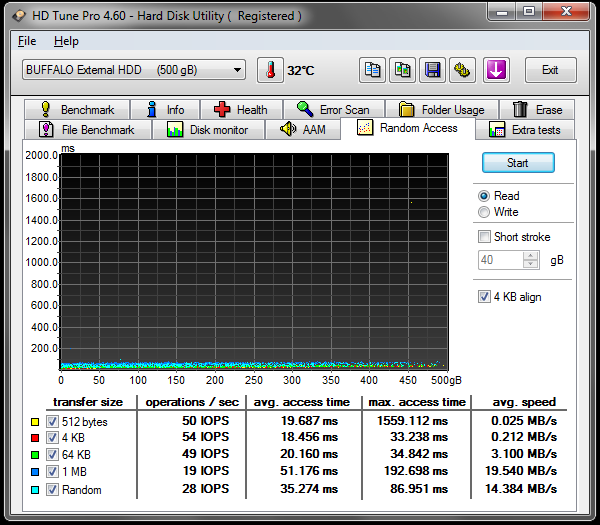The image size is (600, 525).
Task: Uncheck the 512 bytes transfer size
Action: coord(53,422)
